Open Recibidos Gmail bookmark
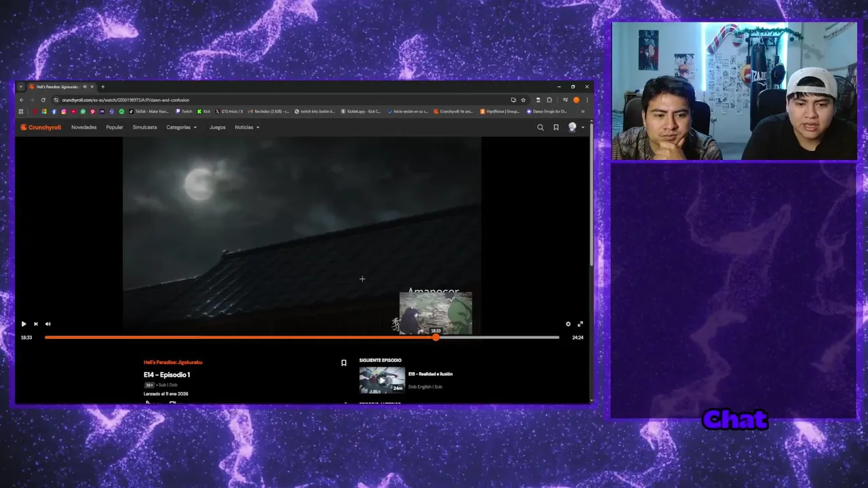Screen dimensions: 868x488 pyautogui.click(x=269, y=111)
